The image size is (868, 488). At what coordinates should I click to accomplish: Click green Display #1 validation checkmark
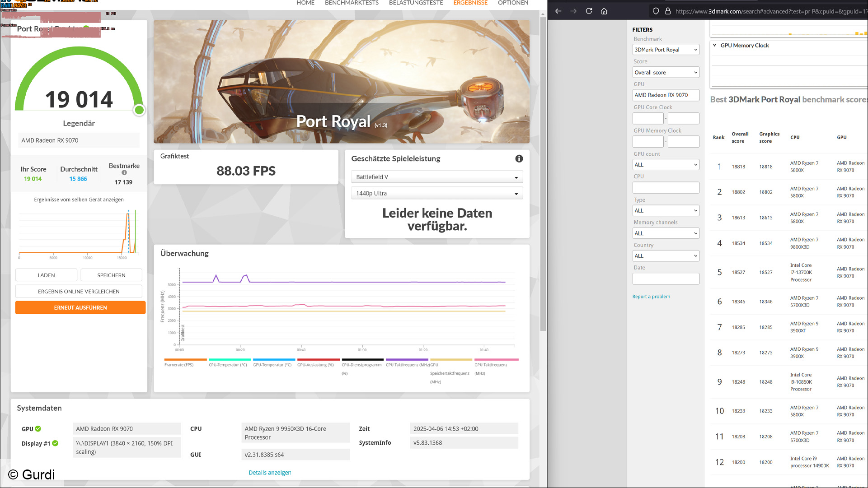pyautogui.click(x=55, y=443)
